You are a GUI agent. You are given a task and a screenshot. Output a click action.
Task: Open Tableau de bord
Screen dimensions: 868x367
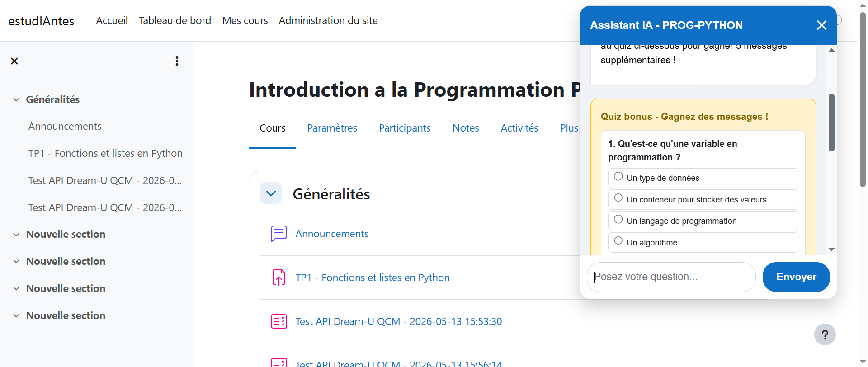tap(175, 20)
